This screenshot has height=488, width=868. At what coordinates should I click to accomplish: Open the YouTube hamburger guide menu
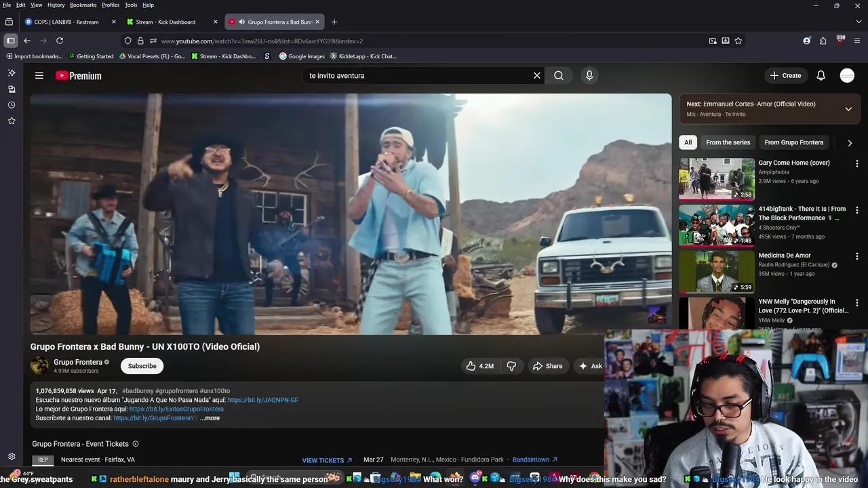[x=39, y=75]
